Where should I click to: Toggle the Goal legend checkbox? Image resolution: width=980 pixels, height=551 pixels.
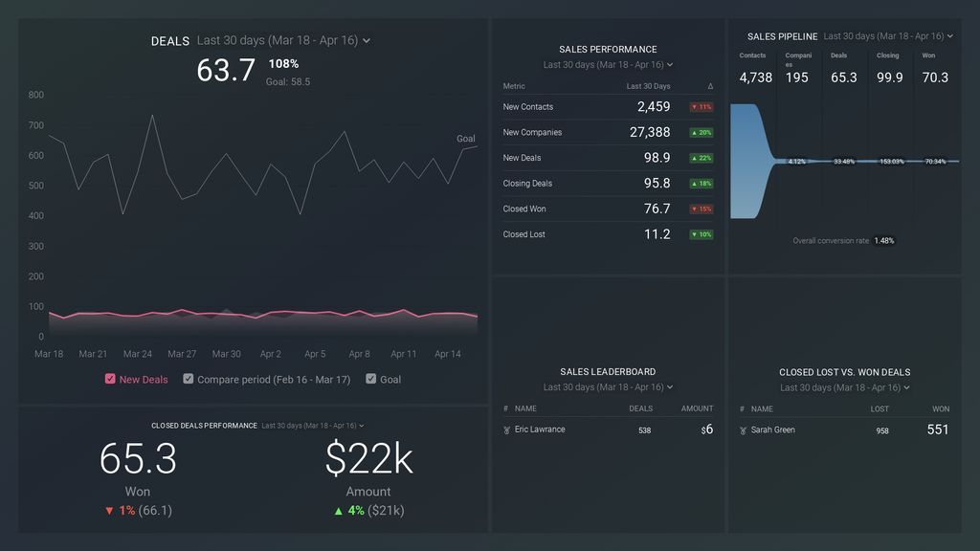pos(370,379)
